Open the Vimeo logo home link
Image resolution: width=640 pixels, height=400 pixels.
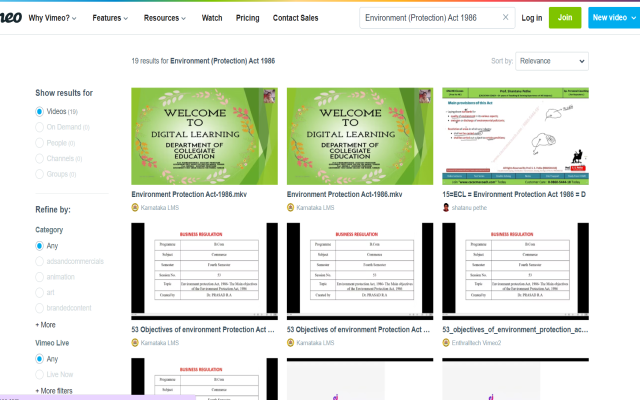click(11, 18)
